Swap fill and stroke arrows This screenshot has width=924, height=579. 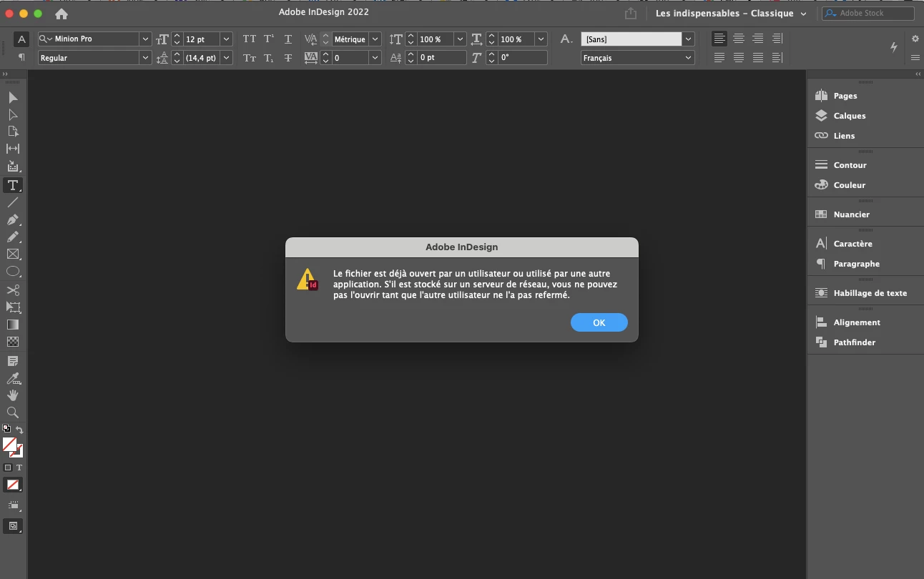(x=20, y=430)
